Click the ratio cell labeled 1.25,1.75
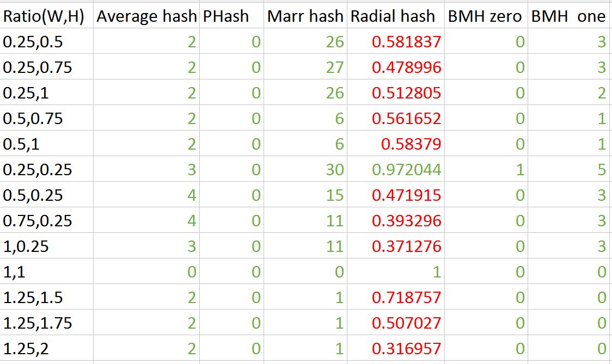Image resolution: width=612 pixels, height=364 pixels. pyautogui.click(x=46, y=322)
